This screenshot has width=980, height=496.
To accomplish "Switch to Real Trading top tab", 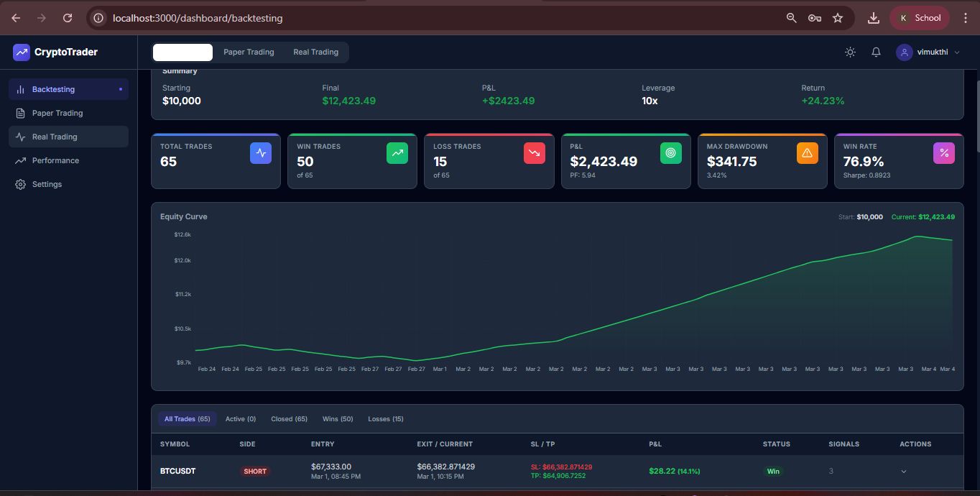I will 315,52.
